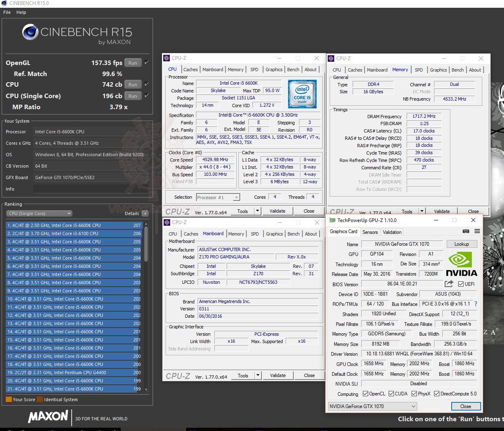Toggle the PhysX checkbox
Viewport: 504px width, 431px height.
pyautogui.click(x=414, y=394)
